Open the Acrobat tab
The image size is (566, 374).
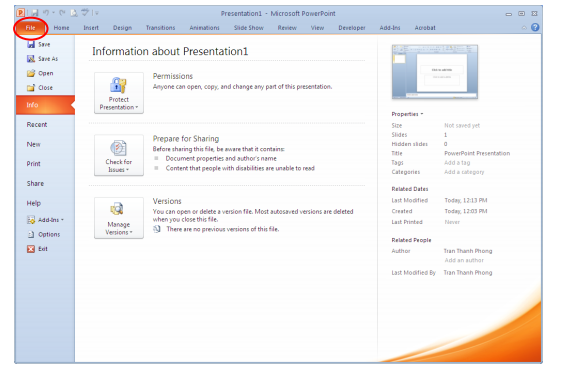click(x=425, y=28)
